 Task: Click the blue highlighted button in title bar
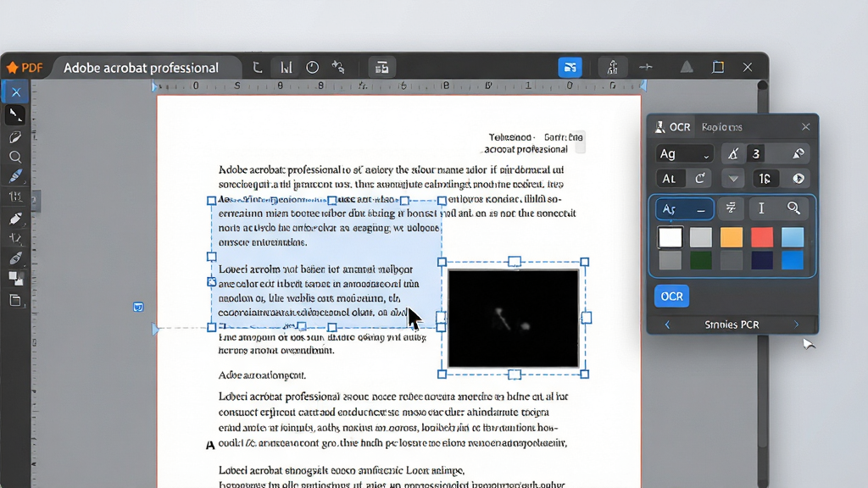click(570, 68)
